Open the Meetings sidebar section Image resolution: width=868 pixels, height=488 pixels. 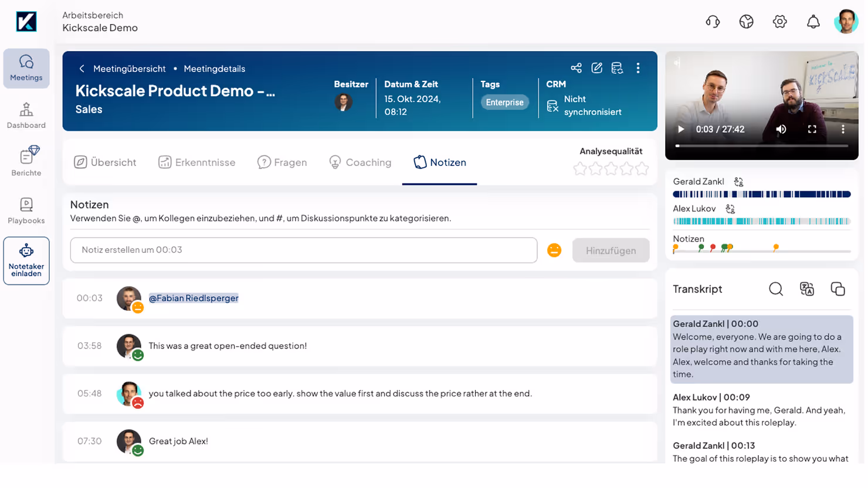point(26,69)
